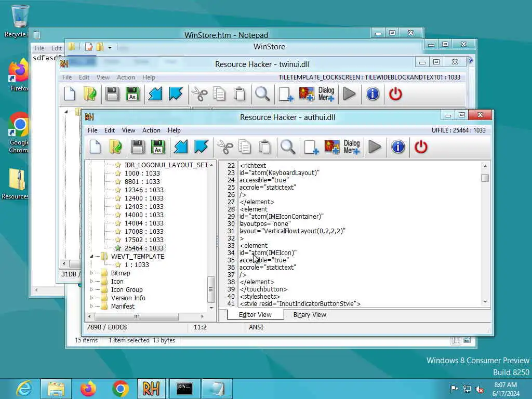Click tree panel horizontal scrollbar thumb

(x=137, y=316)
